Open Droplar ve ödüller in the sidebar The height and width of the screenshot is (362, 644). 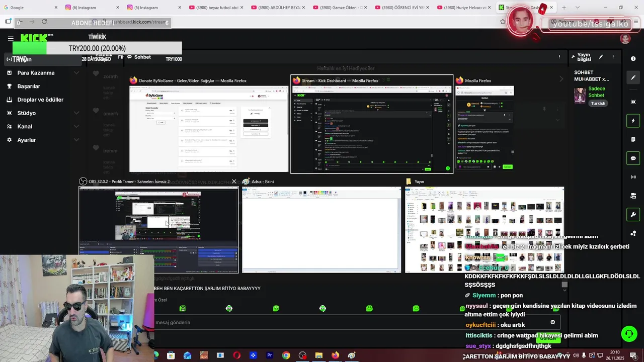(x=40, y=100)
